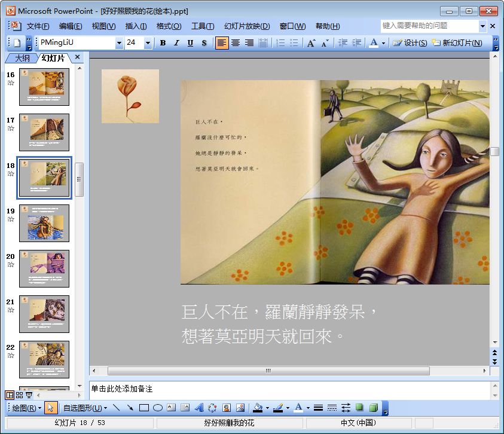The width and height of the screenshot is (504, 434).
Task: Click the 设计(S) Design button
Action: coord(410,43)
